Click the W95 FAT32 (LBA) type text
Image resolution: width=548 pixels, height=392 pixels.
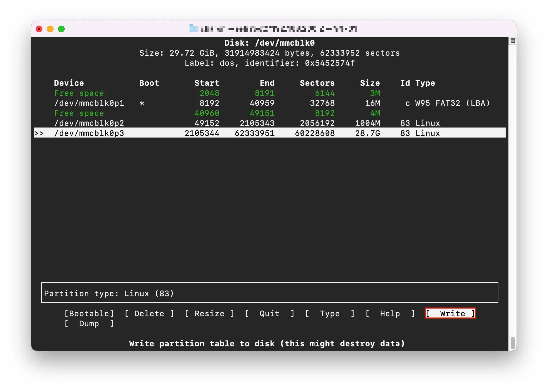point(452,103)
